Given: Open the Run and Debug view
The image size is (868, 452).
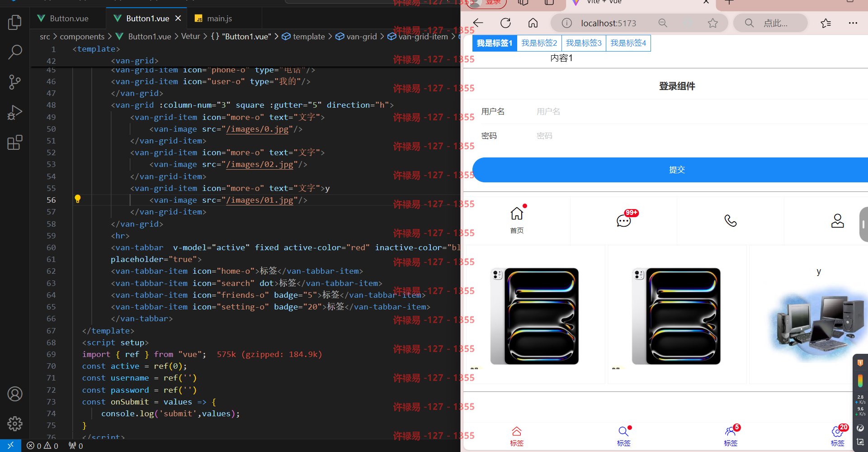Looking at the screenshot, I should tap(15, 112).
